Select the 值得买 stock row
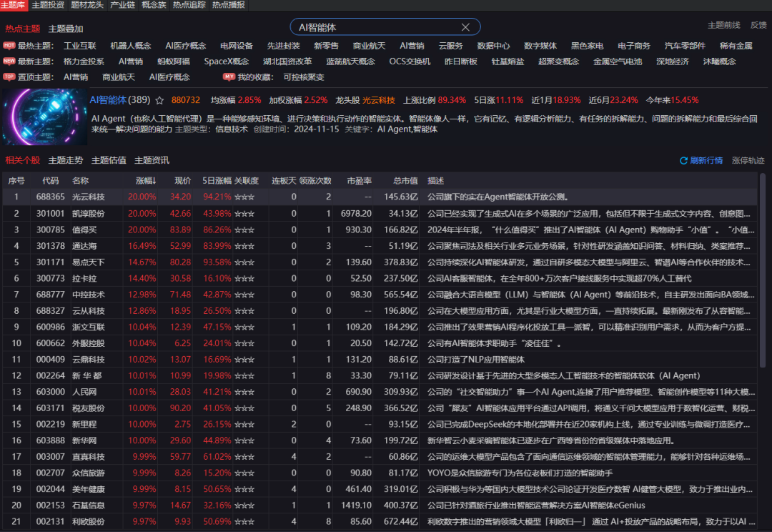Viewport: 772px width, 532px height. click(380, 230)
